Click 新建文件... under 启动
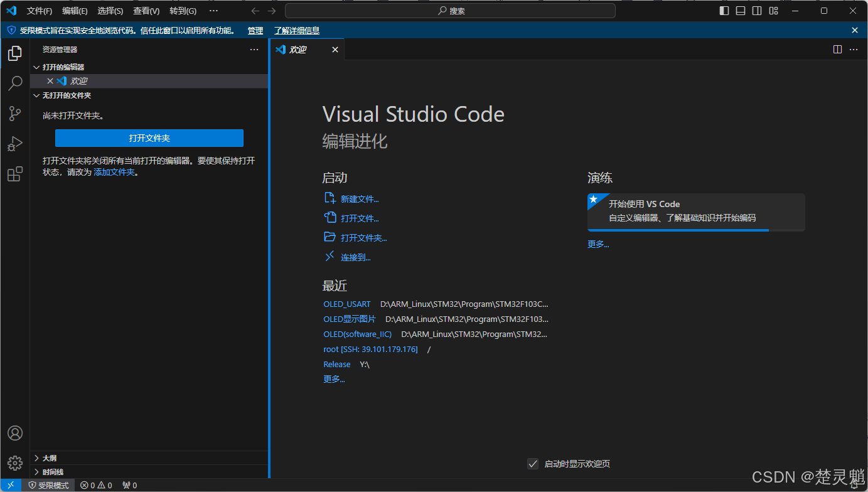The width and height of the screenshot is (868, 492). (x=360, y=199)
